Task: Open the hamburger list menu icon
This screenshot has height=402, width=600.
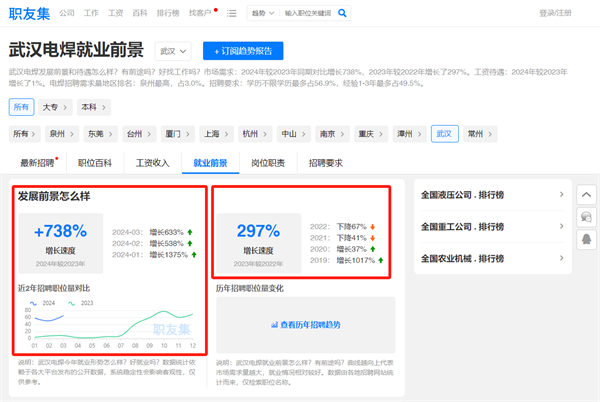Action: (x=232, y=13)
